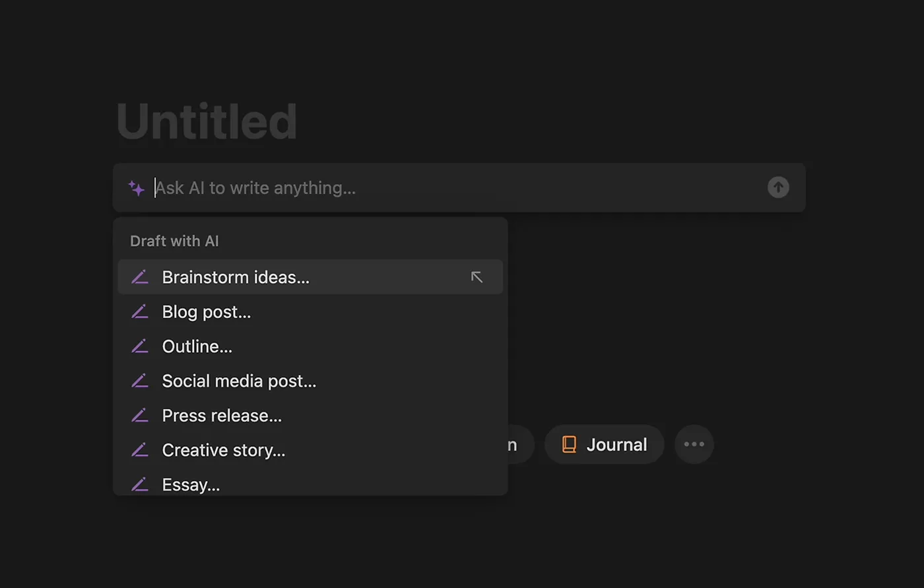Click the pencil icon next to Outline
Screen dimensions: 924x588
pos(139,346)
